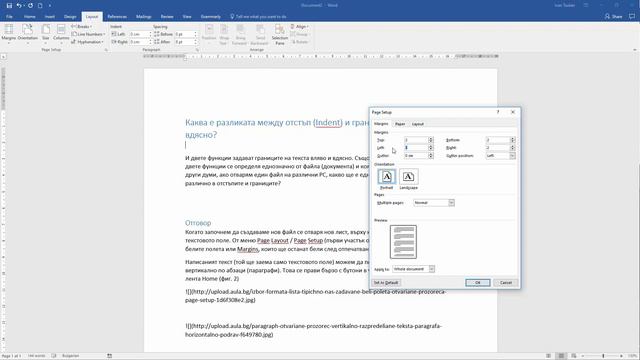640x360 pixels.
Task: Click OK in Page Setup dialog
Action: tap(478, 282)
